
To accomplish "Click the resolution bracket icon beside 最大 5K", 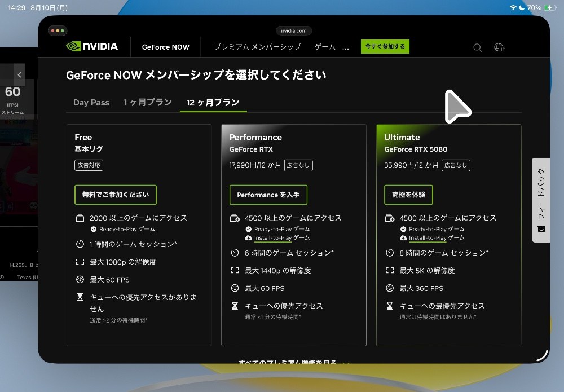I will 390,270.
